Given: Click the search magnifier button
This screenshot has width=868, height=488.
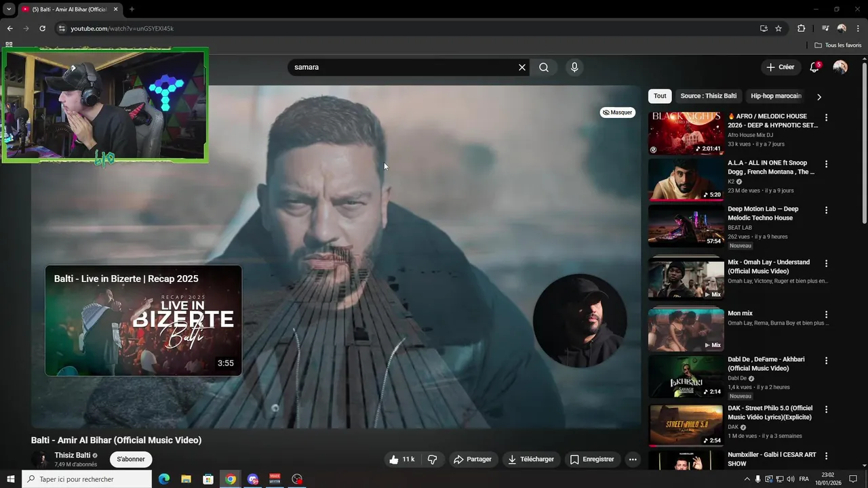Looking at the screenshot, I should [x=544, y=67].
